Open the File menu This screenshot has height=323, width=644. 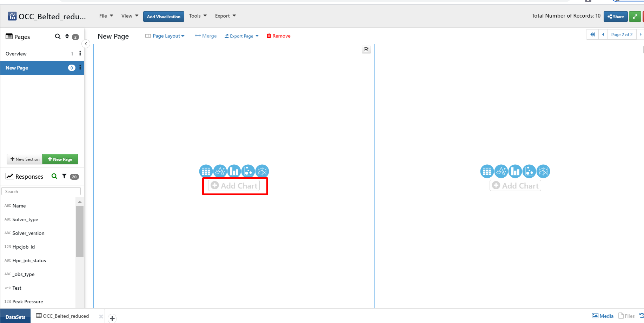(106, 16)
